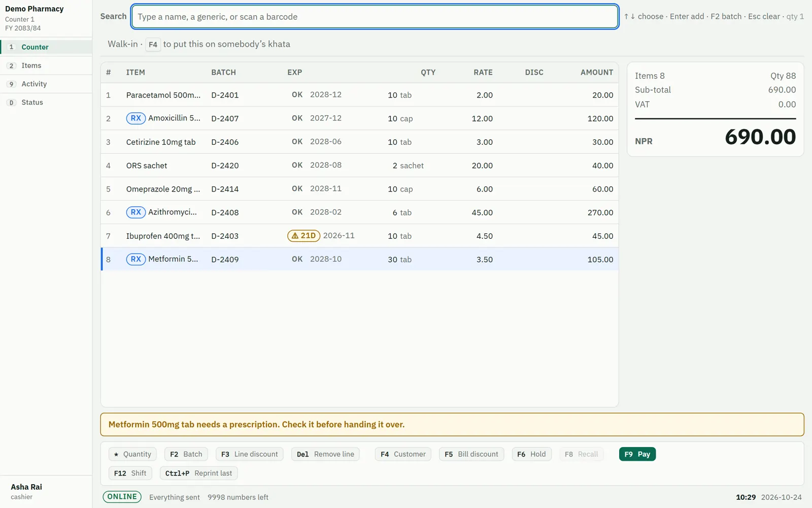Click the ITEM column header

(x=136, y=72)
